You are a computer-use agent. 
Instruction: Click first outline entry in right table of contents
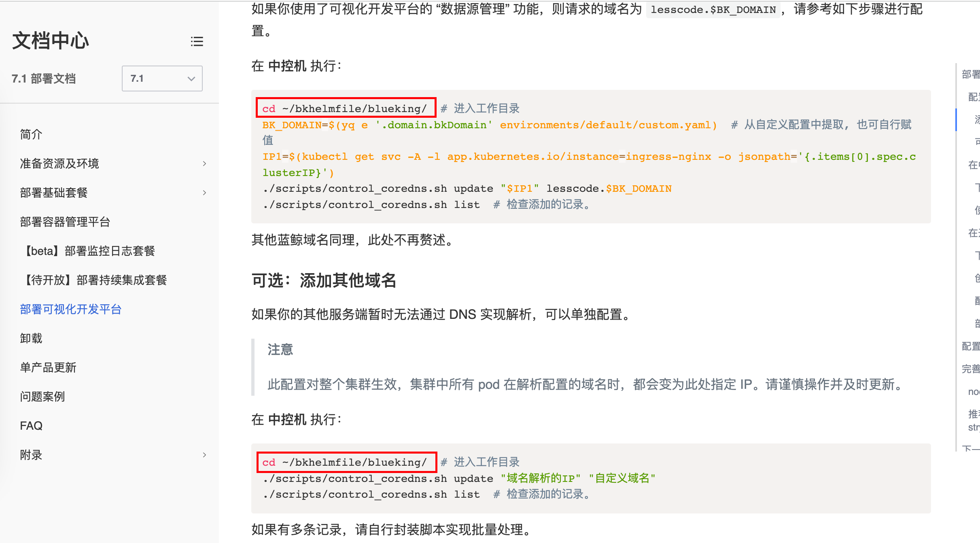point(970,74)
